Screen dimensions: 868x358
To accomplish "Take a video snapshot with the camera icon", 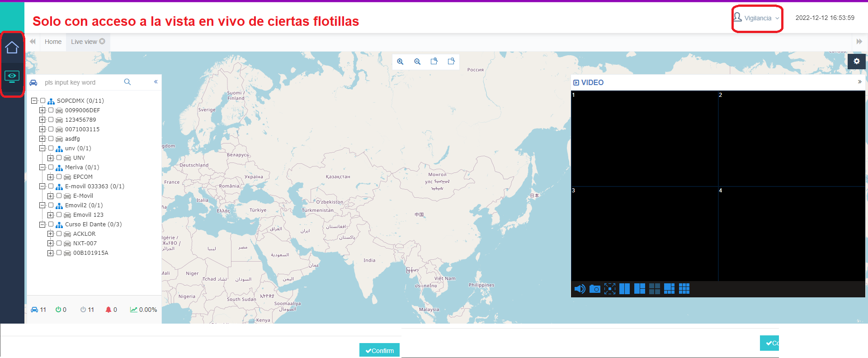I will pos(595,289).
